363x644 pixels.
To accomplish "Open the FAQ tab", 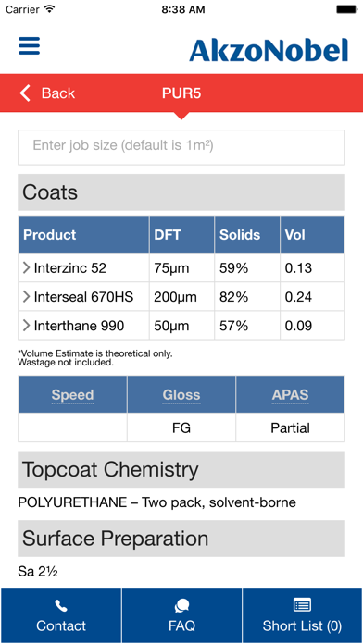I will (181, 615).
